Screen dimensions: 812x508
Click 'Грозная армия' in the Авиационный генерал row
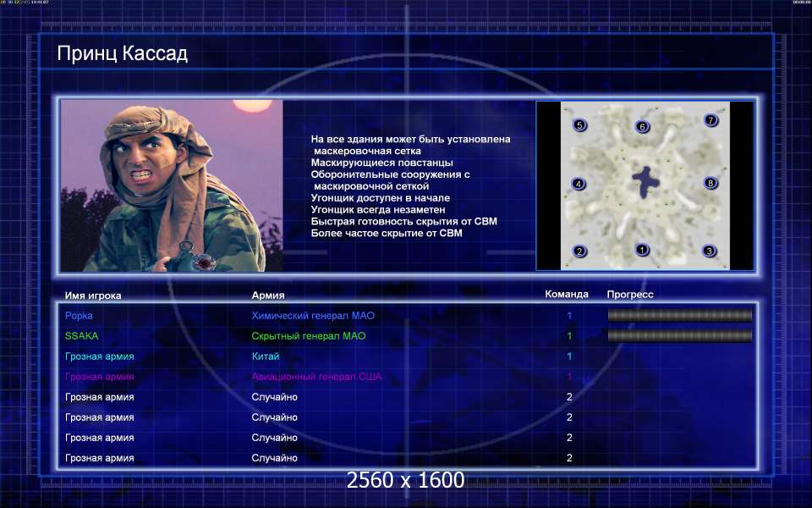[100, 377]
